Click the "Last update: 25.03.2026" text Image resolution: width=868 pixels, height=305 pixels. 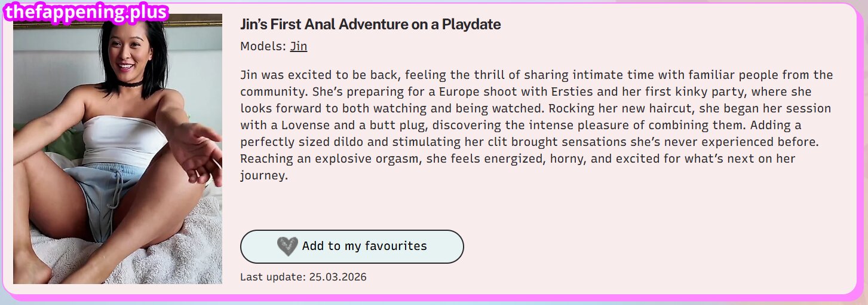(x=303, y=277)
